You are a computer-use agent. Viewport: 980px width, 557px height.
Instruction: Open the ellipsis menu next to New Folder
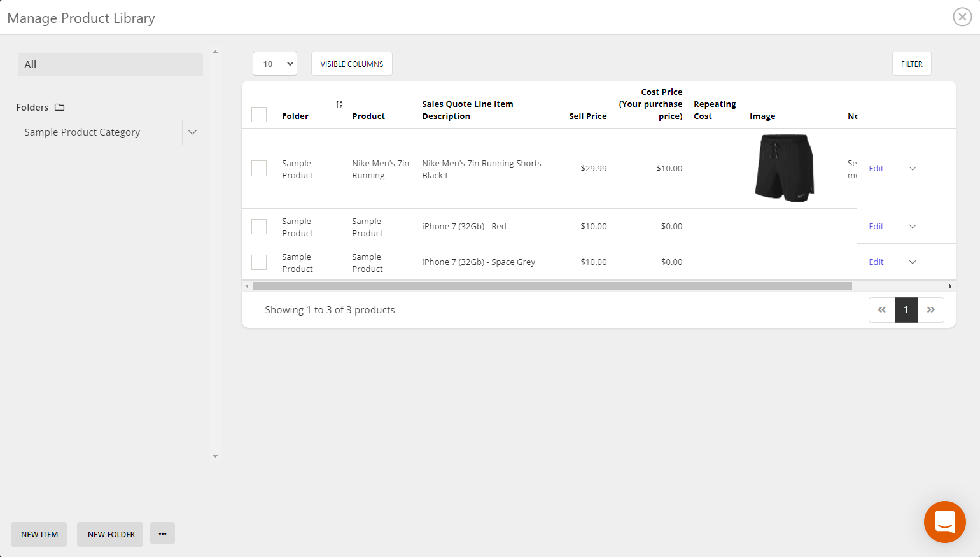(162, 533)
